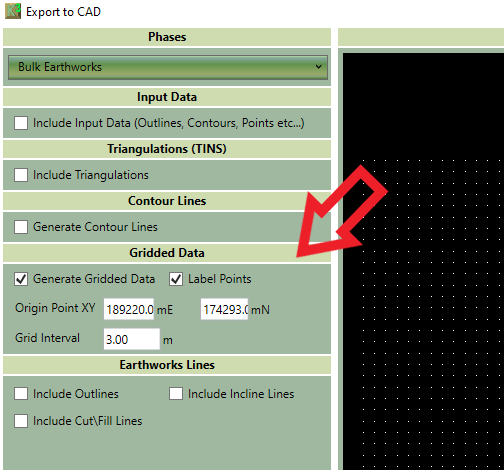Screen dimensions: 504x470
Task: Click the Gridded Data section header
Action: pos(167,253)
